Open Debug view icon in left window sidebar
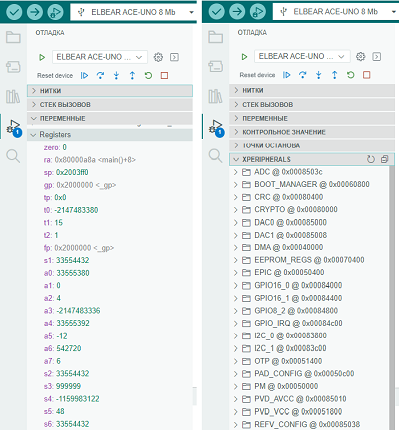The image size is (399, 430). coord(14,128)
